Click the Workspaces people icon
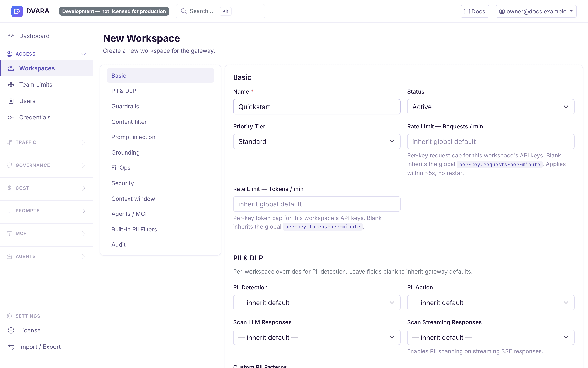This screenshot has height=368, width=588. coord(11,68)
